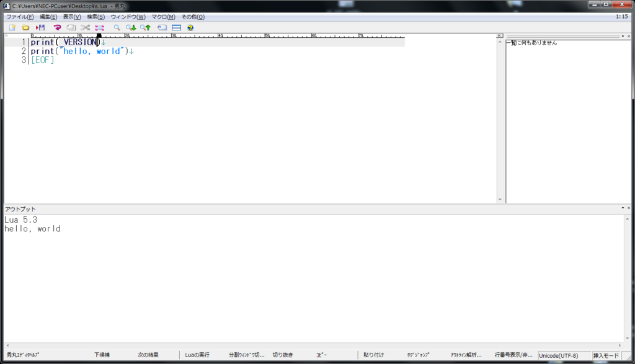Open the ウィンドウ(W) menu
The image size is (635, 364).
tap(128, 17)
